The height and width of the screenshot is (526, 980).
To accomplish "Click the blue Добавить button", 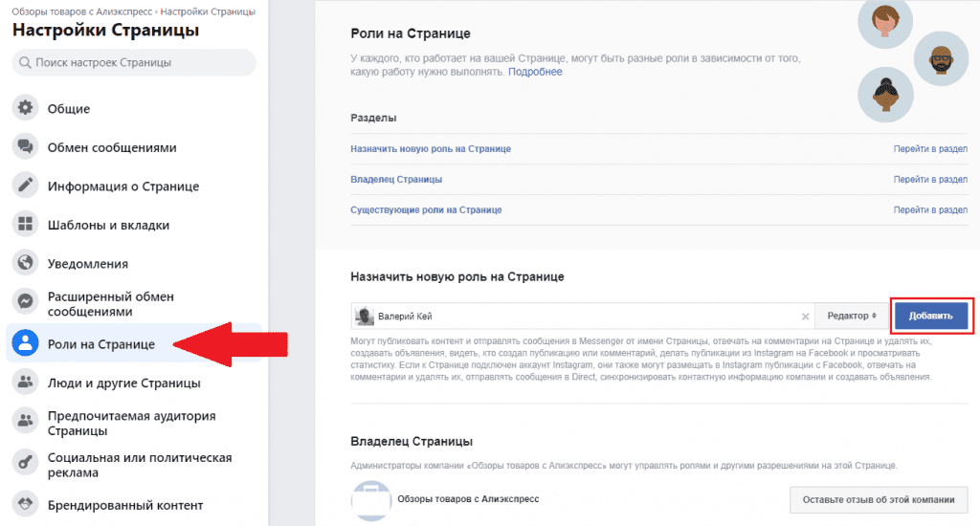I will tap(931, 317).
